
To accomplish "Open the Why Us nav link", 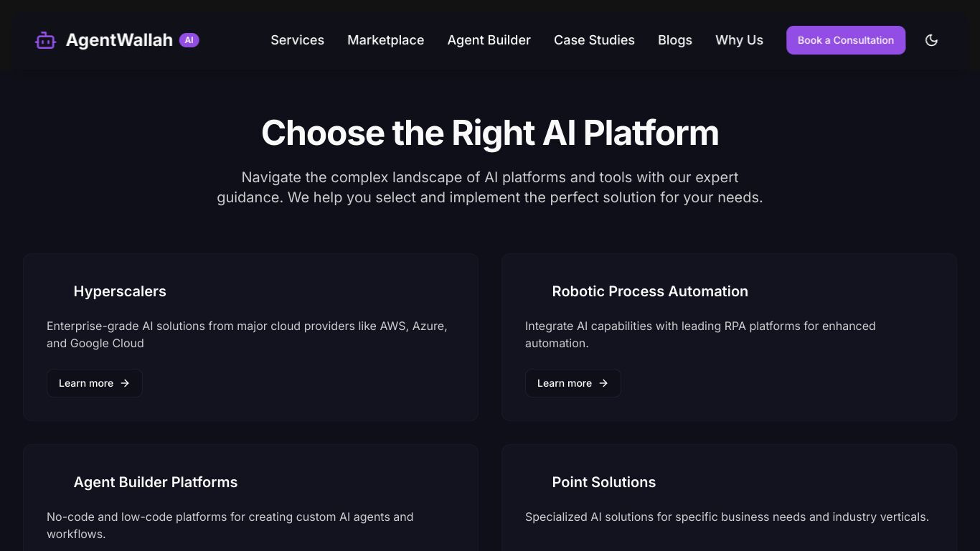I will pos(739,40).
